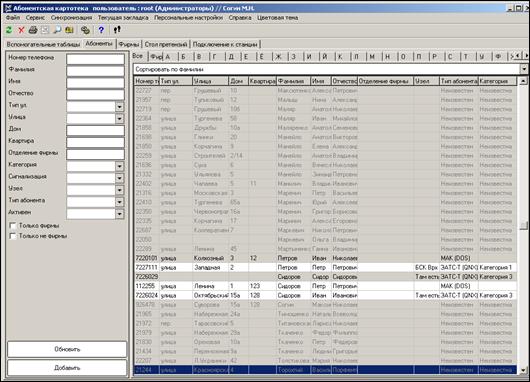Click the 'Отделение фирмы' filter input field

tap(95, 154)
